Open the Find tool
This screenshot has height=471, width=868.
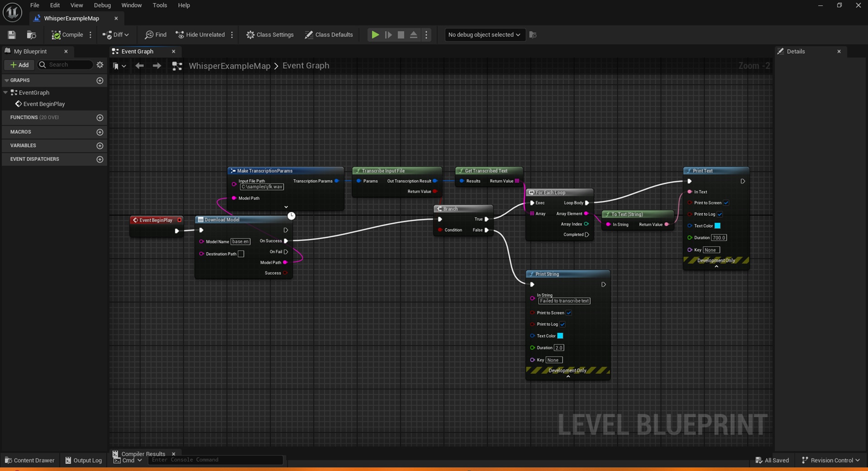tap(156, 35)
